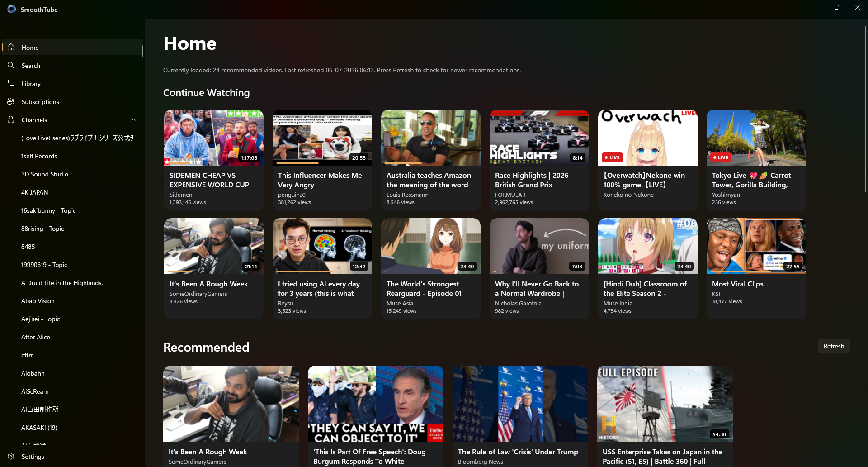Open Sidemen Cheap vs Expensive World Cup thumbnail
This screenshot has height=467, width=868.
(x=214, y=137)
